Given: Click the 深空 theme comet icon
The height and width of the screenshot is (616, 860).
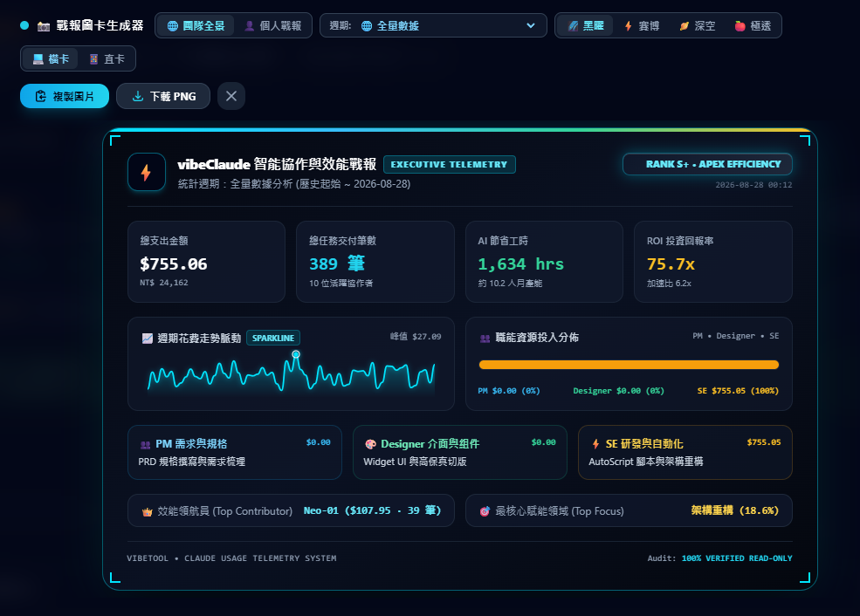Looking at the screenshot, I should 685,26.
